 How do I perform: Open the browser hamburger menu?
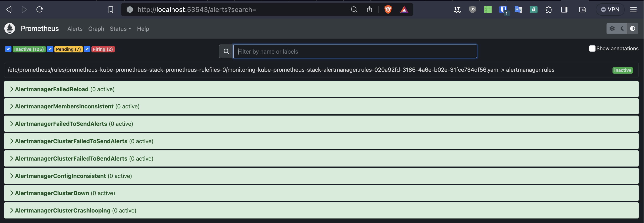633,10
